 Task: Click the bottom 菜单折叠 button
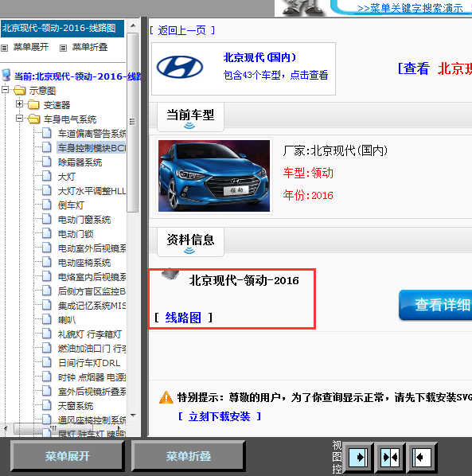(188, 456)
